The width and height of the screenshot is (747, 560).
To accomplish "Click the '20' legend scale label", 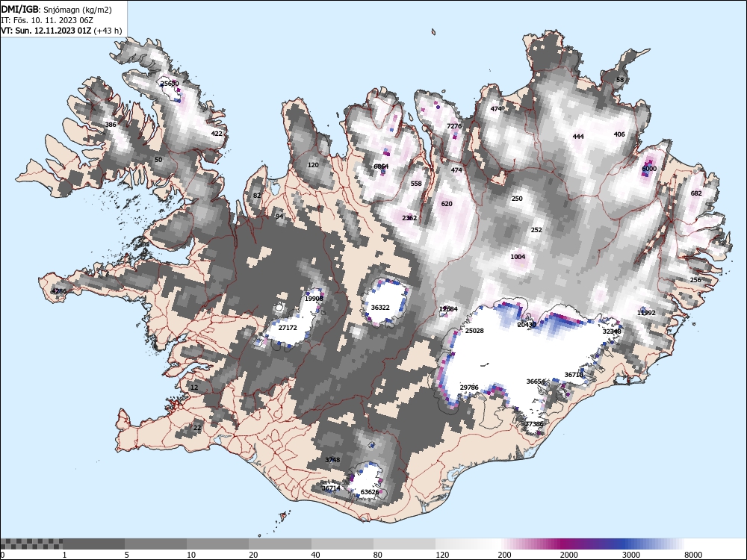I will (253, 555).
